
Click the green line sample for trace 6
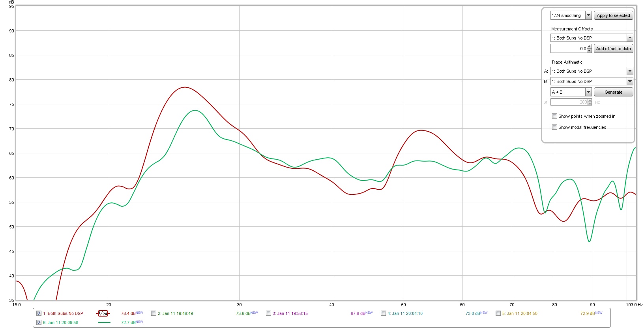(x=104, y=322)
